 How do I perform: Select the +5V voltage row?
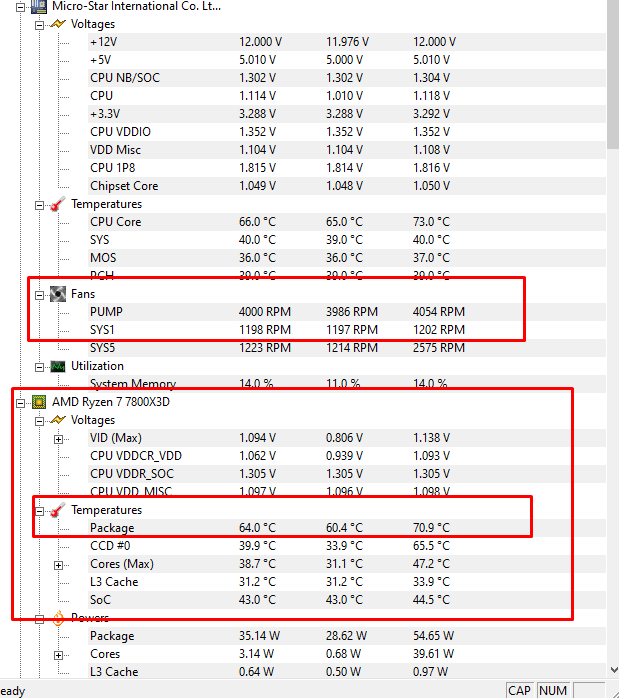[347, 60]
